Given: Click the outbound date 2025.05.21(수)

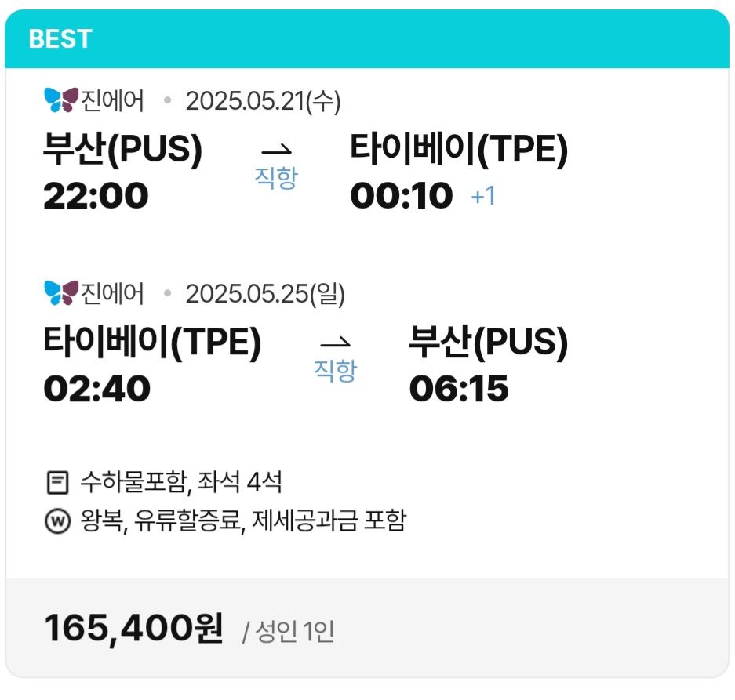Looking at the screenshot, I should pos(263,101).
